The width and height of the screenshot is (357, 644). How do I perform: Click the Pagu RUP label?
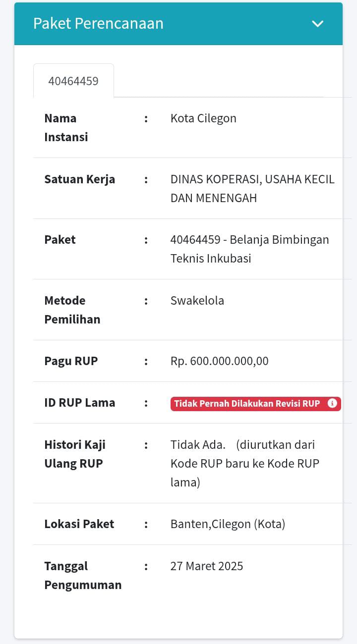[71, 361]
